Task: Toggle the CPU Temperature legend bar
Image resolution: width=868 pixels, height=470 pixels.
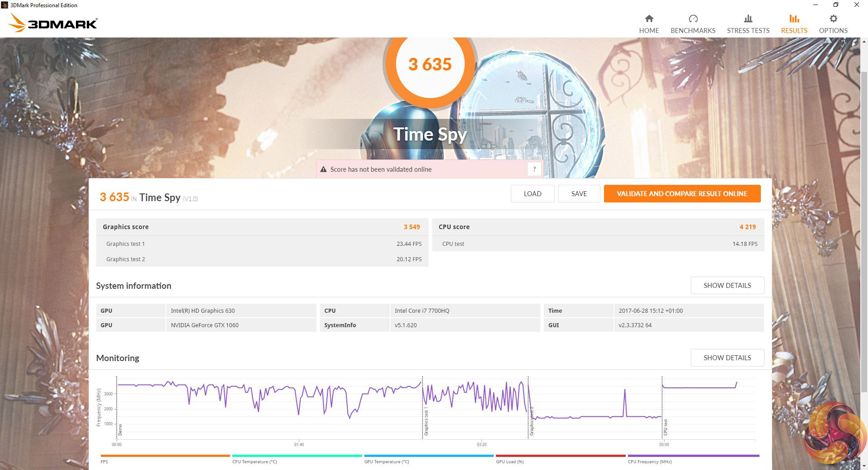Action: click(x=297, y=456)
